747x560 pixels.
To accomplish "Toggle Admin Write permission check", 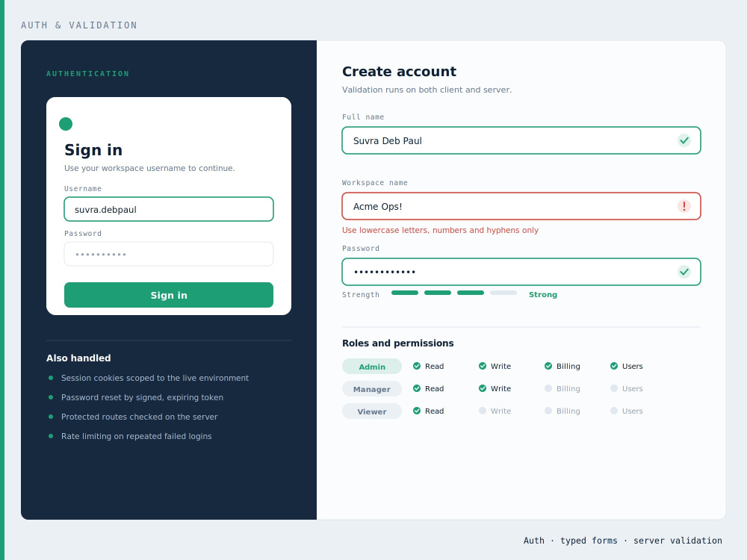I will coord(483,366).
